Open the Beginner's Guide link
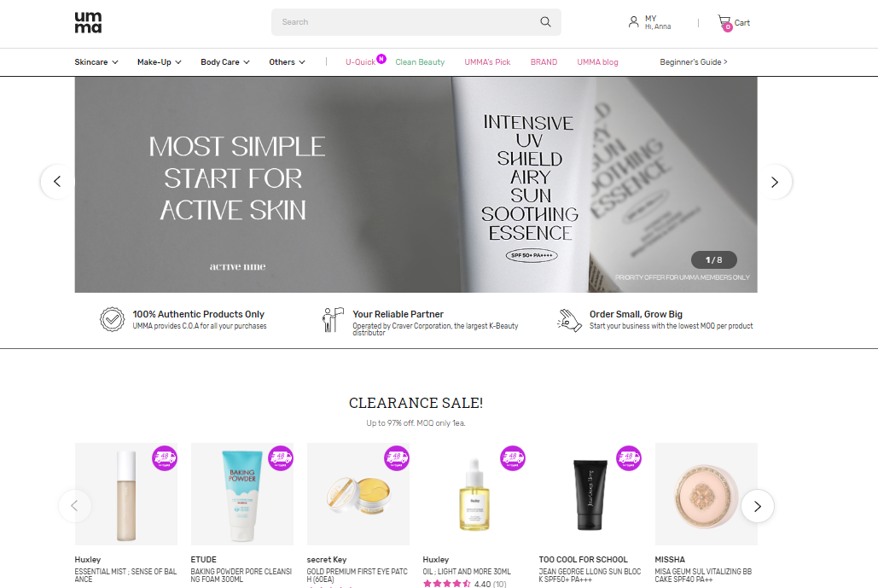 (693, 62)
